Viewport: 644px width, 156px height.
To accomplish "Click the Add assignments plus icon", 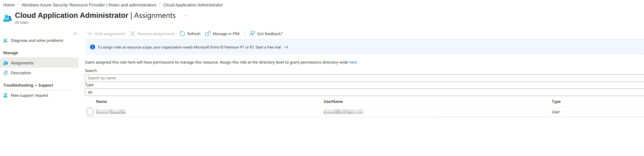I will coord(90,34).
